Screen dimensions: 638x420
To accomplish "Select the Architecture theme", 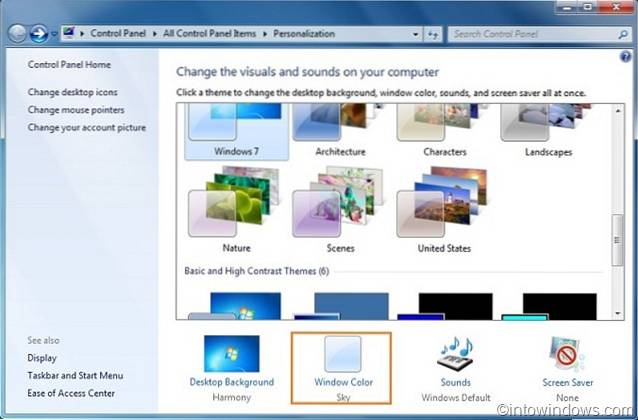I will point(341,131).
